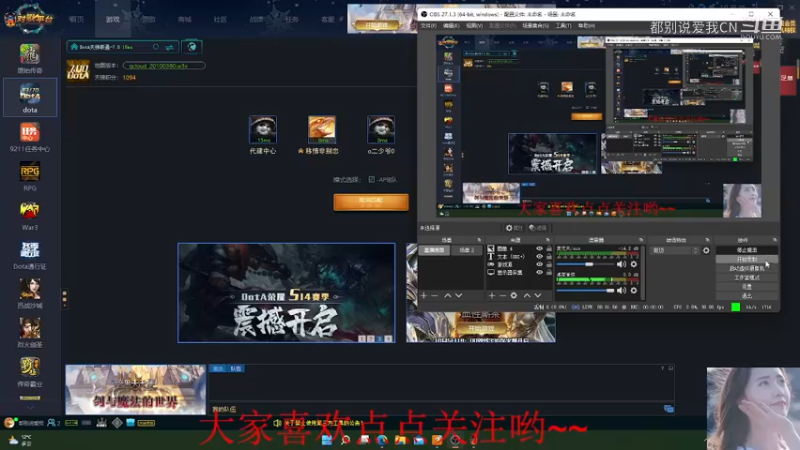Open OBS 编辑(E) menu
Viewport: 800px width, 450px height.
click(x=451, y=26)
